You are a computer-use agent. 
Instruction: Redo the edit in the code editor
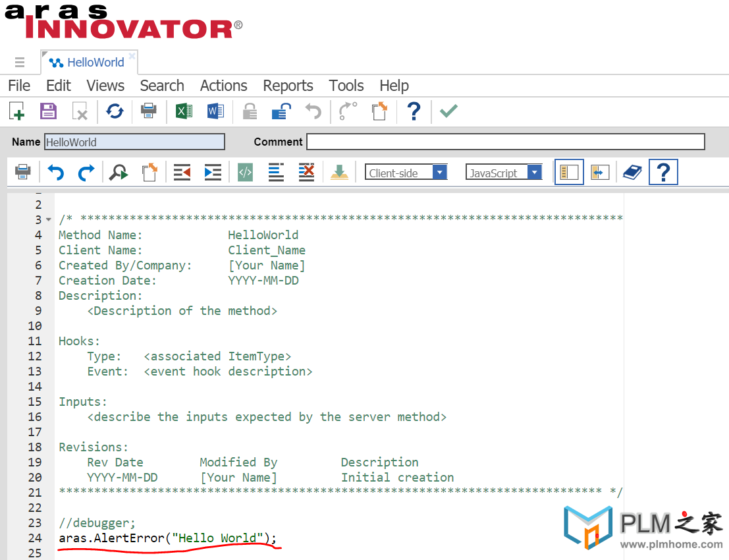click(x=86, y=173)
